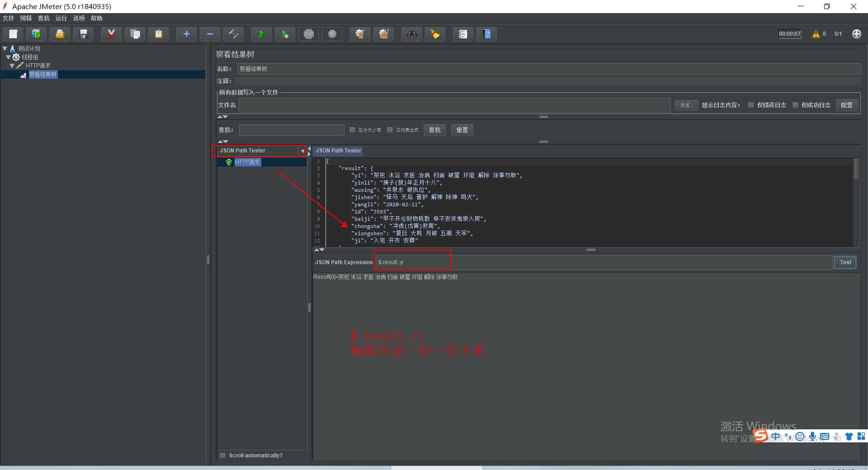
Task: Open Search with binoculars icon
Action: click(411, 34)
